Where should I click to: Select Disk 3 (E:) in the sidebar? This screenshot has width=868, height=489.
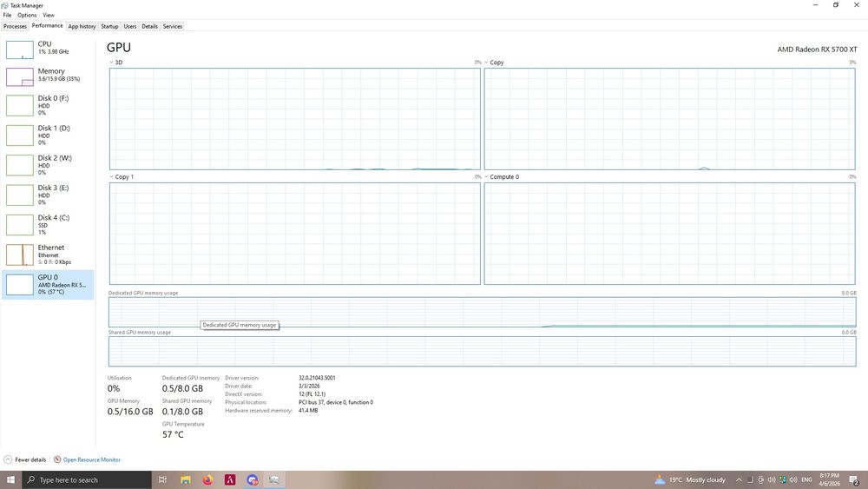pyautogui.click(x=48, y=195)
